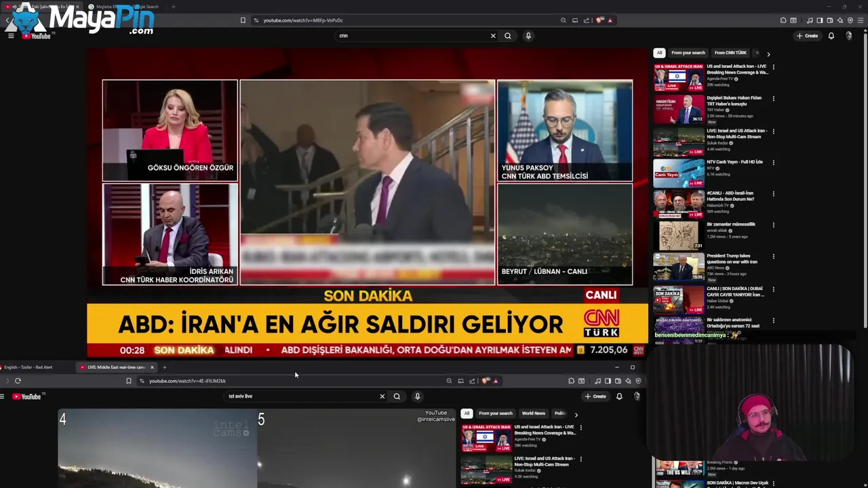Expand more filter chips in the upper sidebar

(768, 54)
